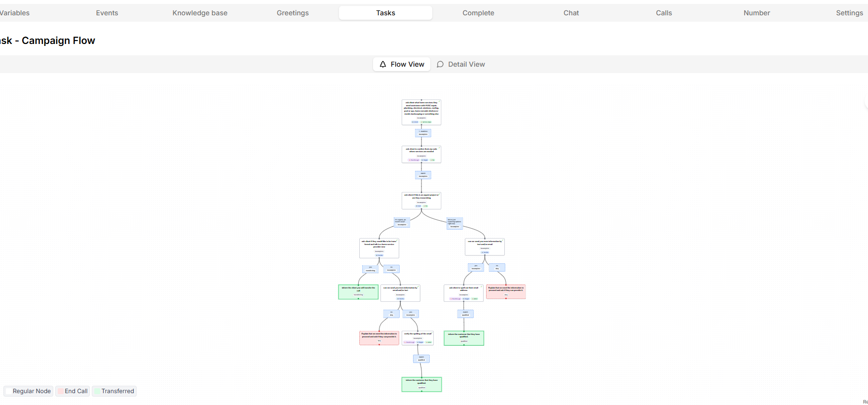Open the Calls tab
This screenshot has height=405, width=868.
(664, 13)
